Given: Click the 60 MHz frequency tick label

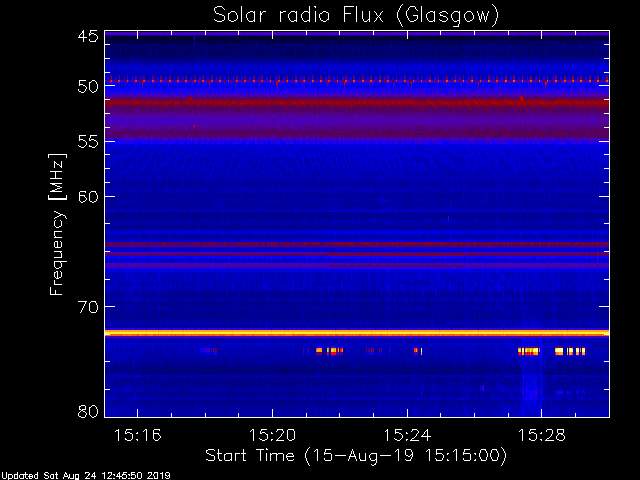Looking at the screenshot, I should (x=88, y=196).
